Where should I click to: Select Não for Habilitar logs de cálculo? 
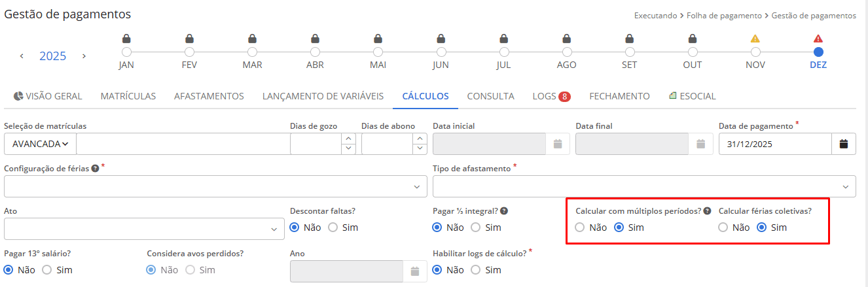(437, 269)
